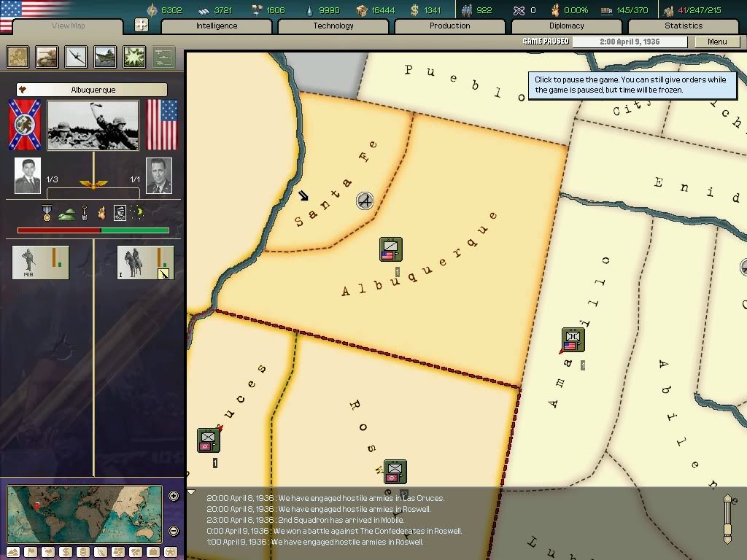Select the weather mapmode button

point(48,553)
